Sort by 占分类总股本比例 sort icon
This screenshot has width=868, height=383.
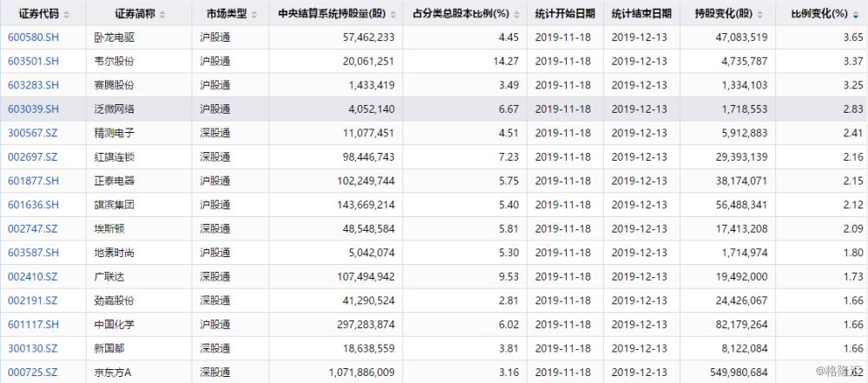(x=517, y=15)
